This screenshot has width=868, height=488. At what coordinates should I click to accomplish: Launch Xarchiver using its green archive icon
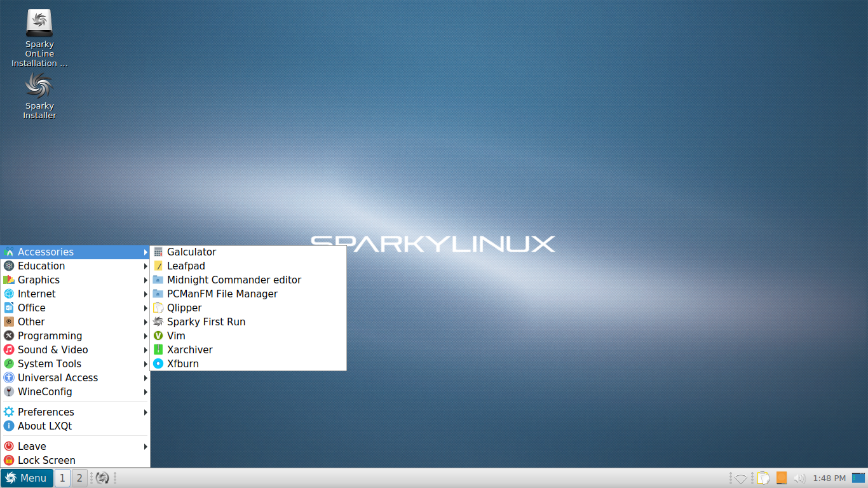(158, 350)
